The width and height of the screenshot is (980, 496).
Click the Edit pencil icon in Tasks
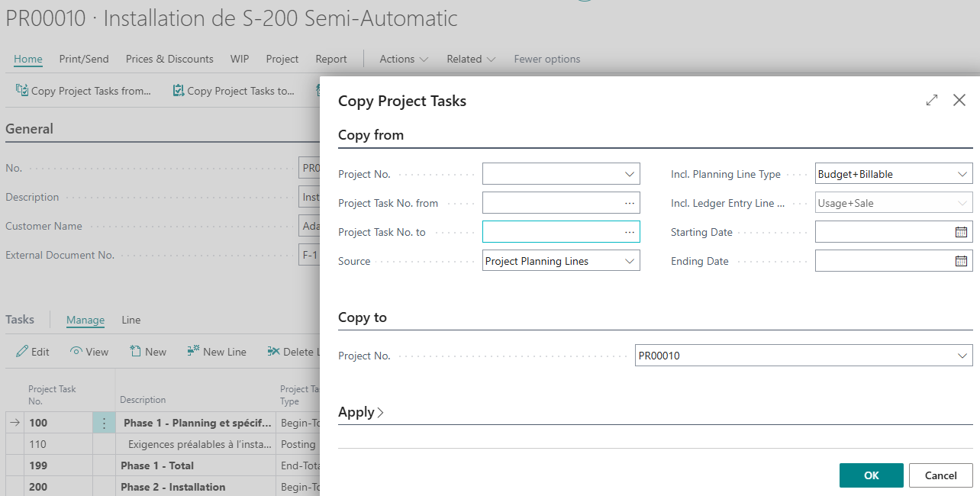tap(22, 352)
